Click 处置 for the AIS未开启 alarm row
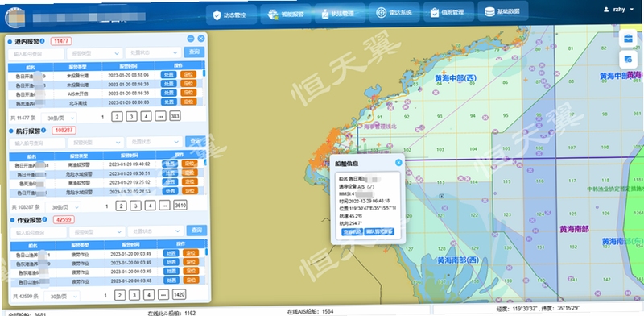 pos(169,93)
